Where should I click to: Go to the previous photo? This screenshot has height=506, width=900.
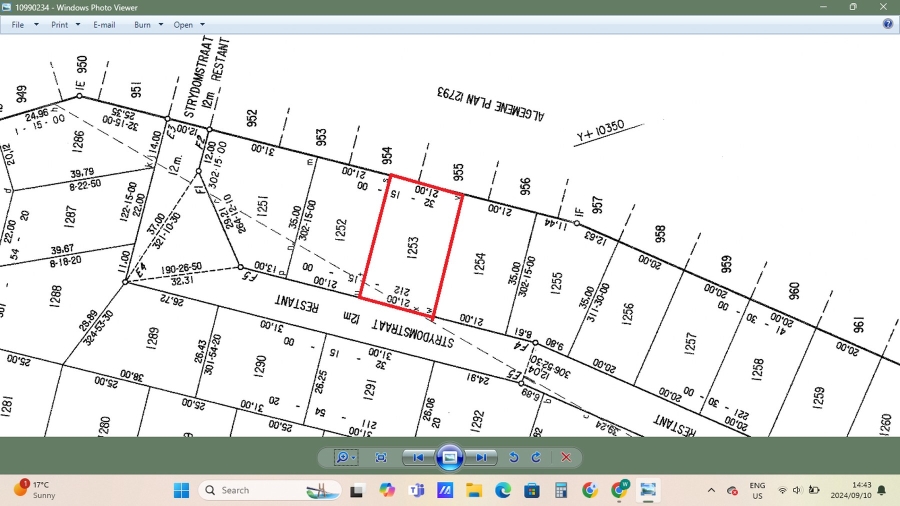click(x=418, y=457)
